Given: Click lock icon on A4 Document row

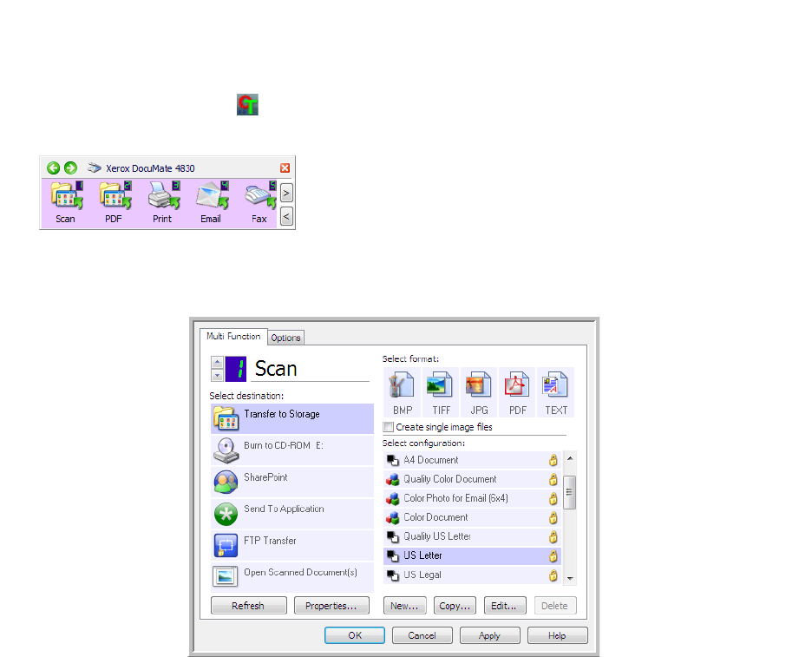Looking at the screenshot, I should point(553,460).
